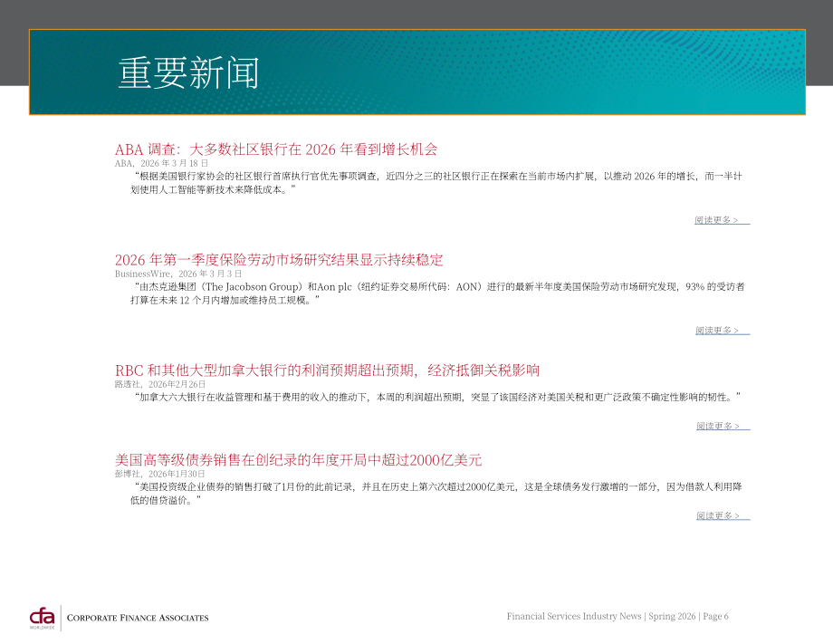
Task: Open the US high-grade bond sales headline
Action: coord(298,460)
